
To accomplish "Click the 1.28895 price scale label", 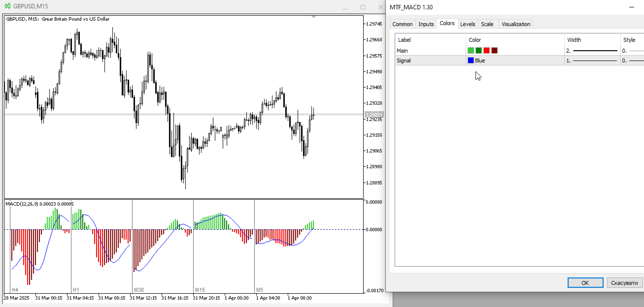I will tap(374, 183).
